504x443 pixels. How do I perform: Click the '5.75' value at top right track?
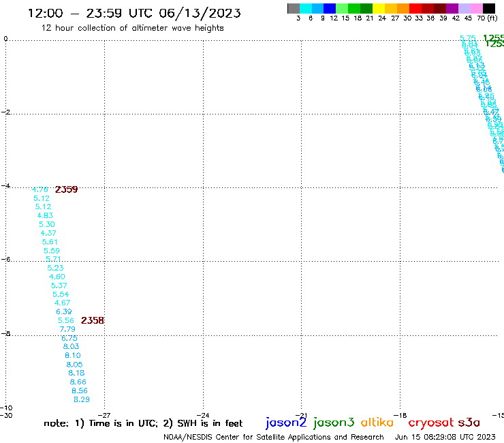pyautogui.click(x=467, y=38)
